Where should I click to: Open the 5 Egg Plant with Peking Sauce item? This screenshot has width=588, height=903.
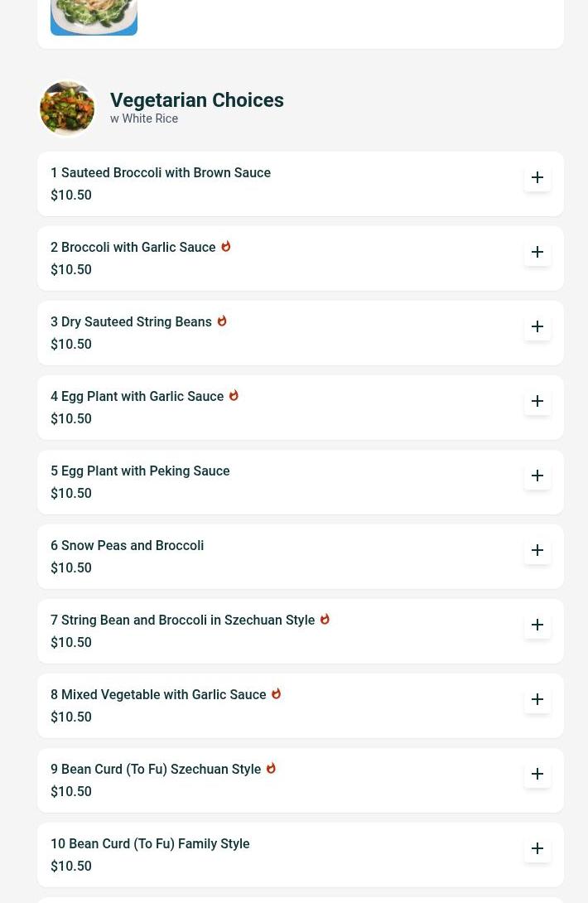click(140, 471)
